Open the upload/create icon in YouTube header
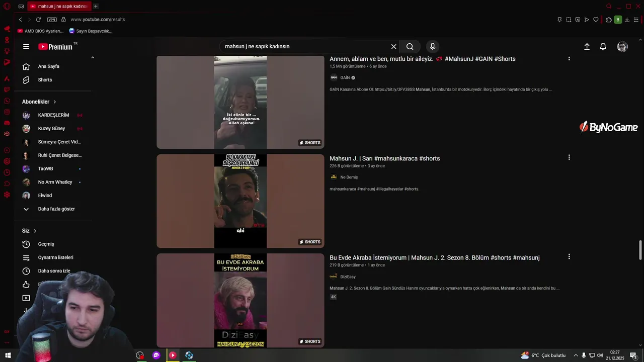The width and height of the screenshot is (644, 362). click(x=587, y=46)
